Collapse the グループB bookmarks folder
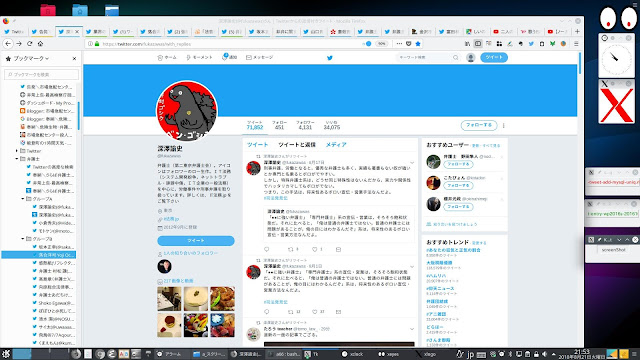 click(x=23, y=239)
